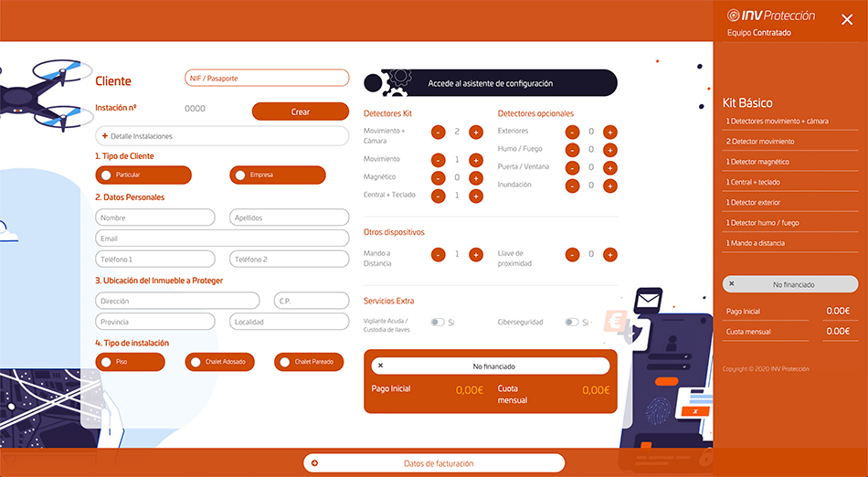Expand Detalle Instalaciones section
868x477 pixels.
tap(222, 136)
